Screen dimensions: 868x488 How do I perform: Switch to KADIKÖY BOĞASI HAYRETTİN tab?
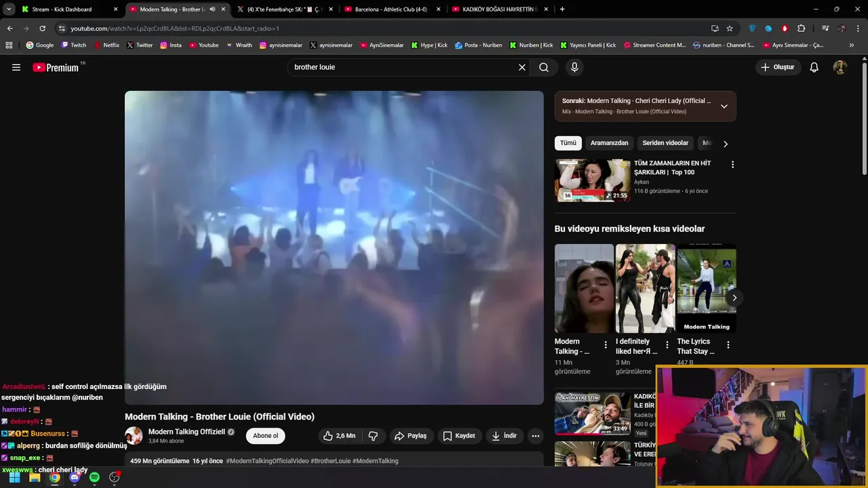tap(500, 9)
